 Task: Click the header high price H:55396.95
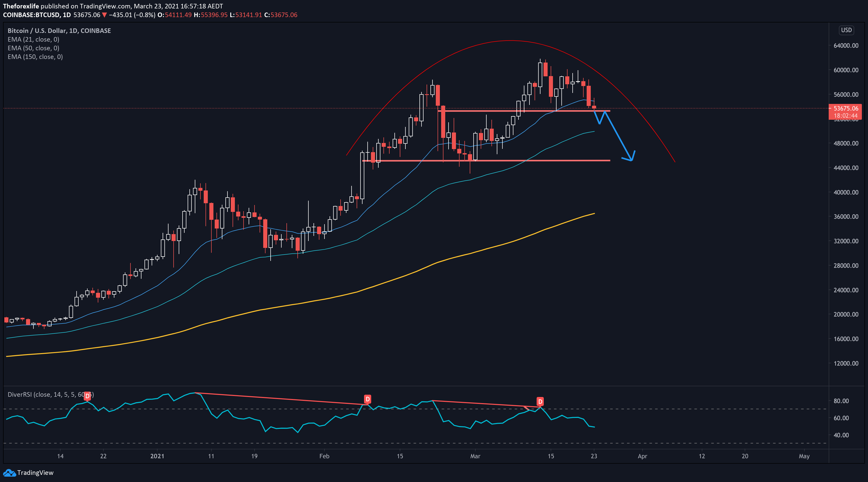(x=211, y=15)
